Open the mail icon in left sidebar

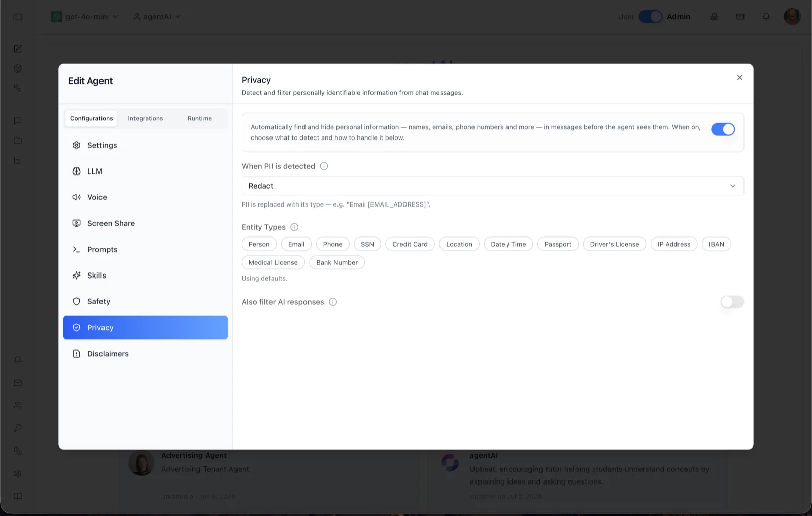pyautogui.click(x=18, y=383)
